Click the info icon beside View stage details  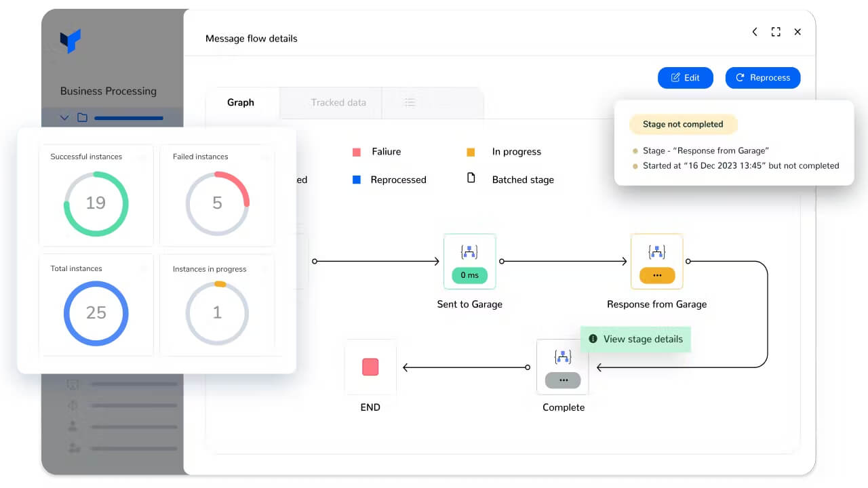click(593, 339)
